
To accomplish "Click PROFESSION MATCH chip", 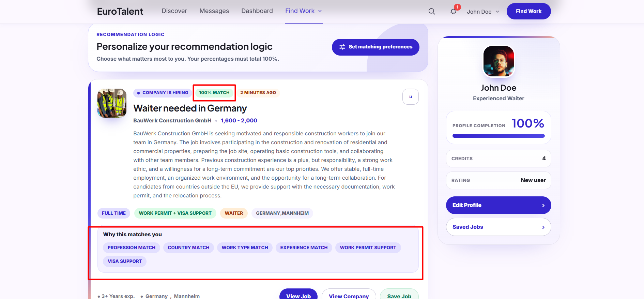I will 132,248.
